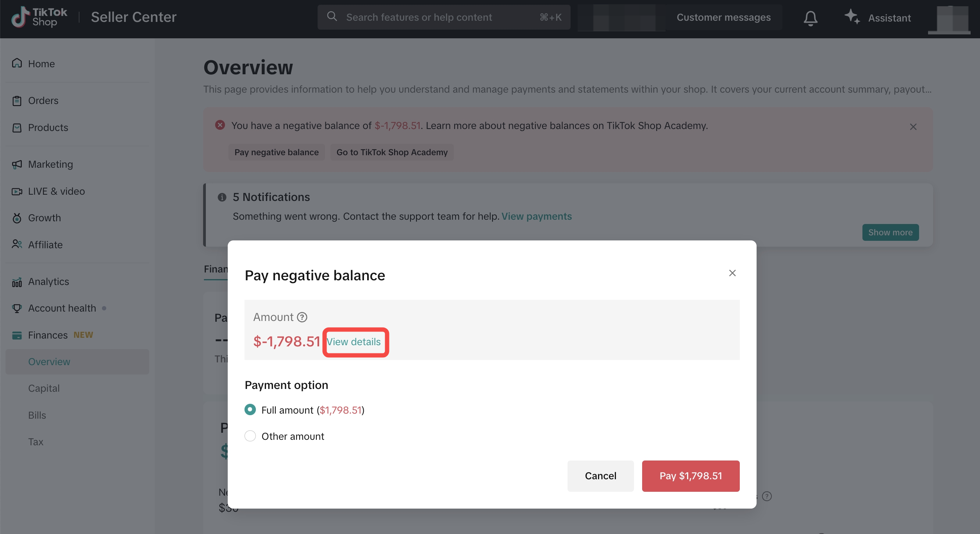
Task: Click the Analytics chart icon
Action: [17, 282]
